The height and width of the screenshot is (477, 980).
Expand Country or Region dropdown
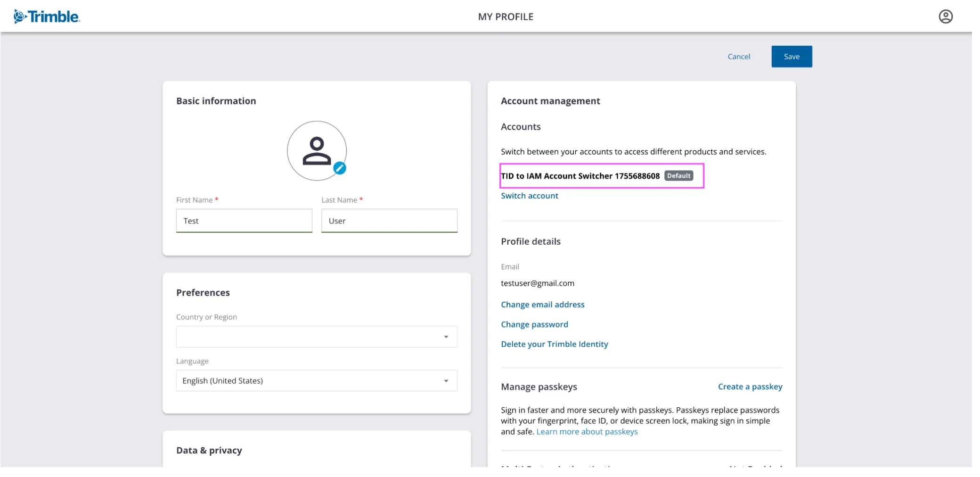tap(317, 337)
